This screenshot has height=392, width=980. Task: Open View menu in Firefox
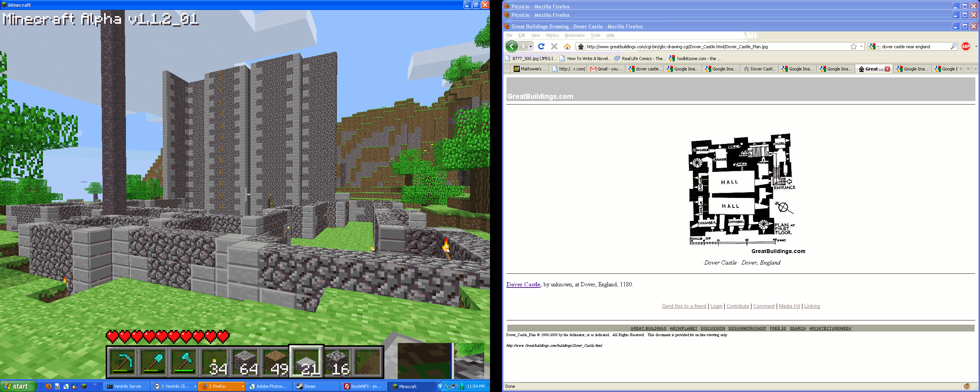(535, 35)
